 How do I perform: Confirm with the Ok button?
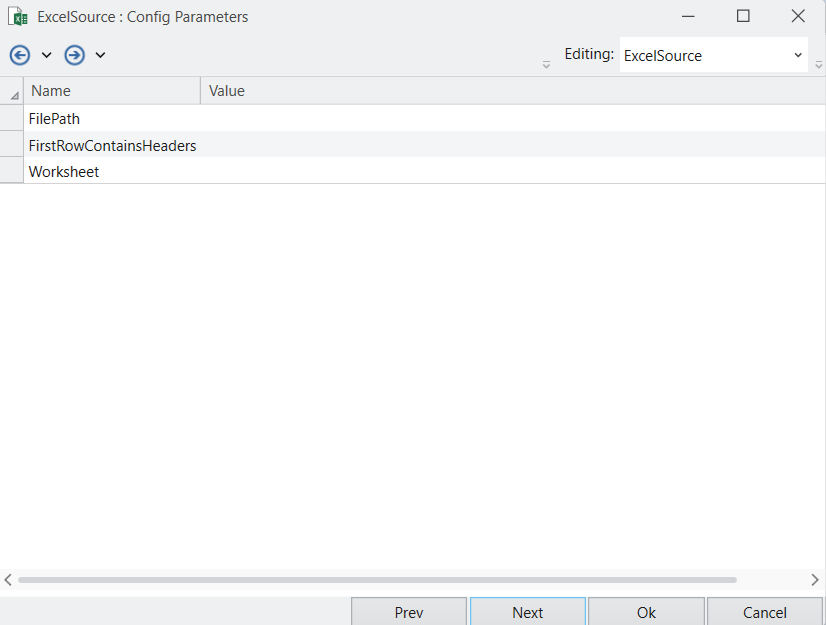click(646, 612)
